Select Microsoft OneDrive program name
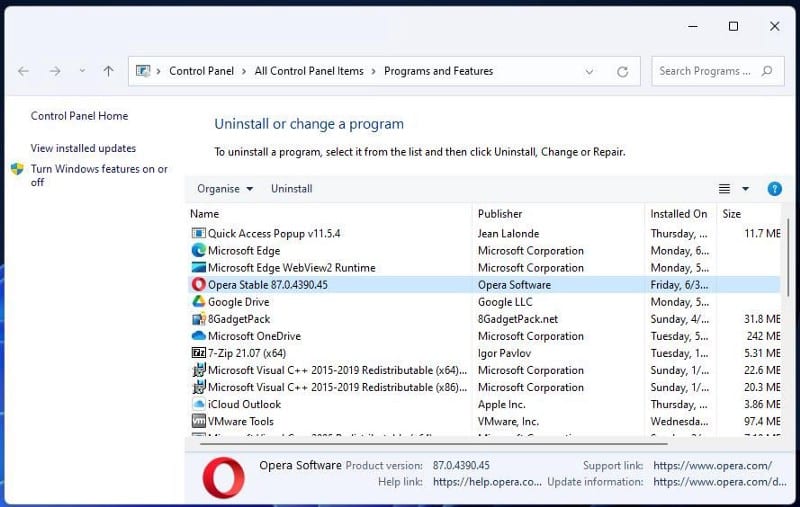 (x=254, y=336)
